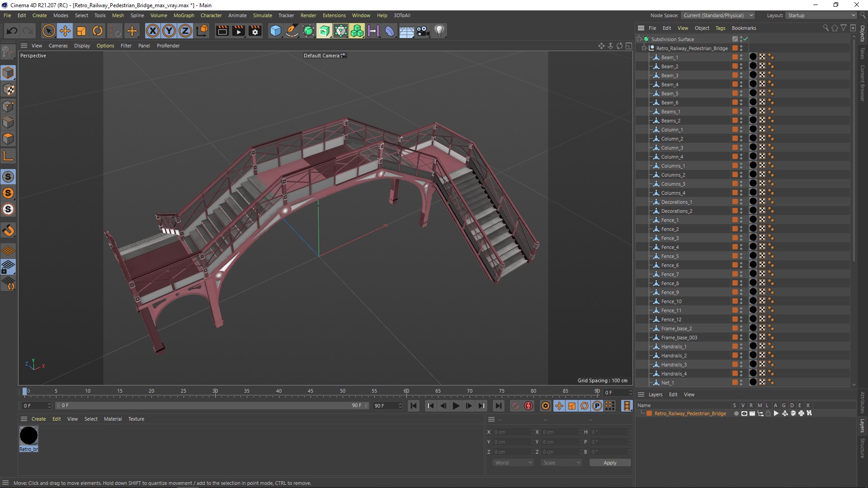Toggle the X-axis lock button
Viewport: 868px width, 488px height.
point(153,31)
